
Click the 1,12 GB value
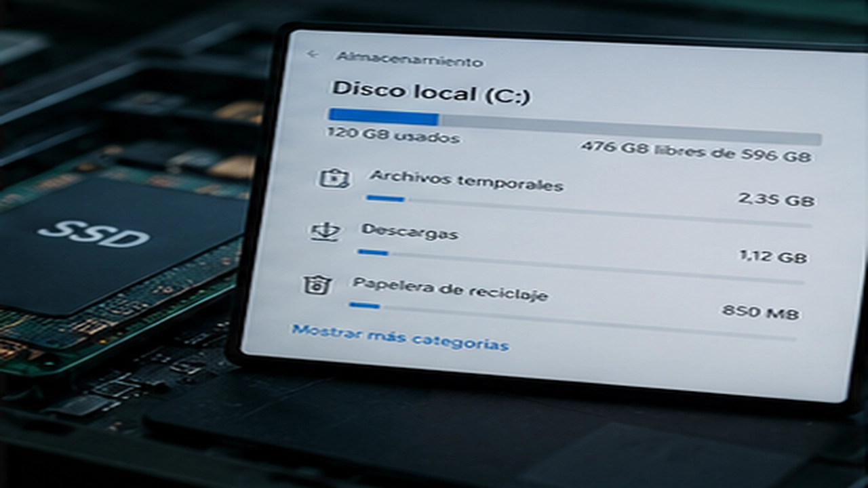[x=773, y=256]
